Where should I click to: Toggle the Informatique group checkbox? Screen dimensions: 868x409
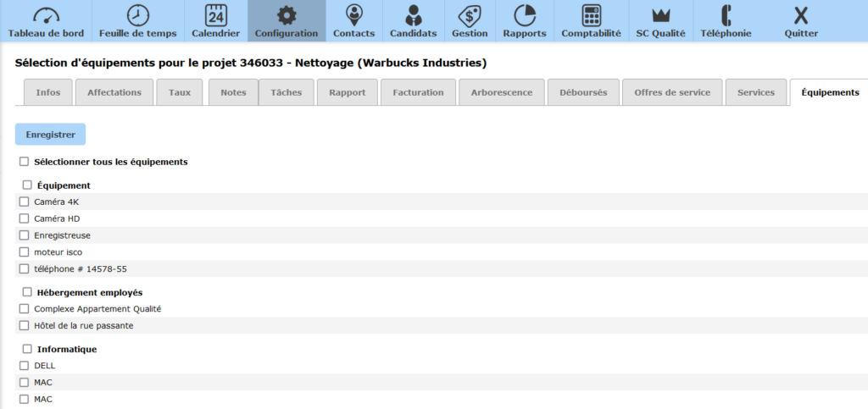[x=27, y=349]
